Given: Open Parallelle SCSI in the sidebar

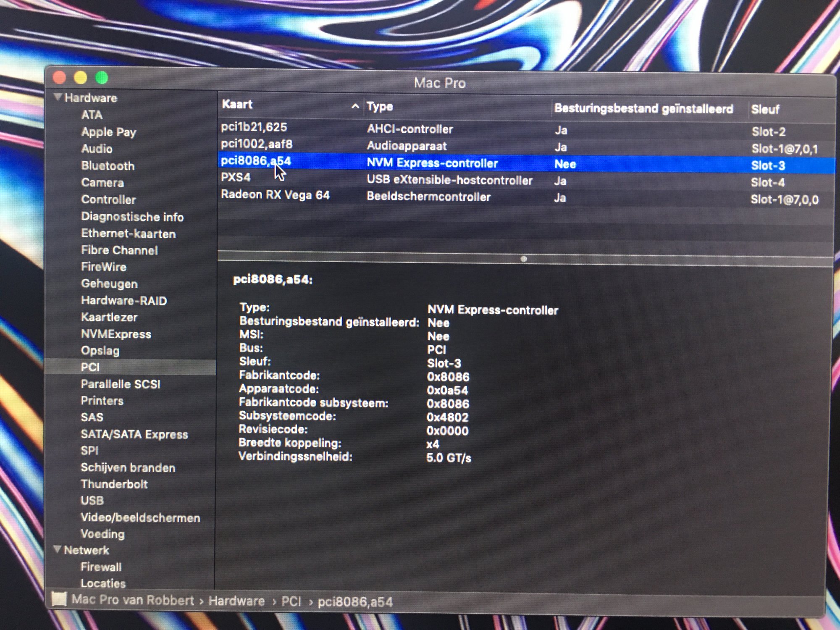Looking at the screenshot, I should (121, 384).
